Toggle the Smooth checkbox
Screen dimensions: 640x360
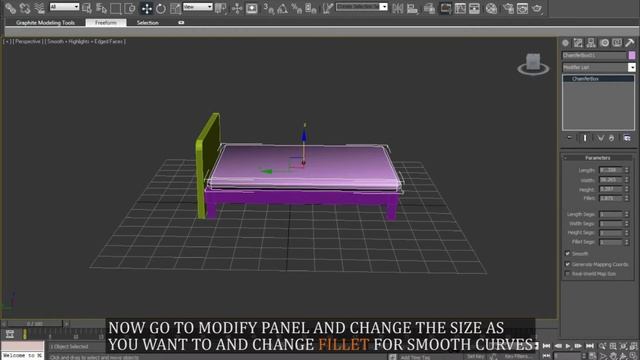tap(567, 253)
